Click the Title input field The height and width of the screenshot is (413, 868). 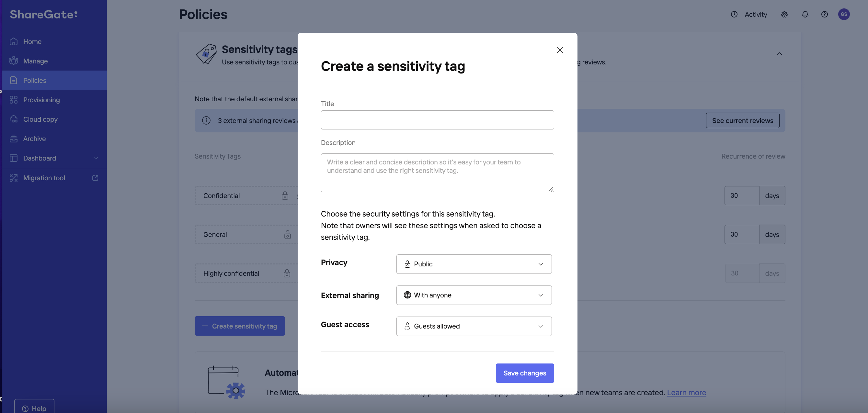(437, 119)
